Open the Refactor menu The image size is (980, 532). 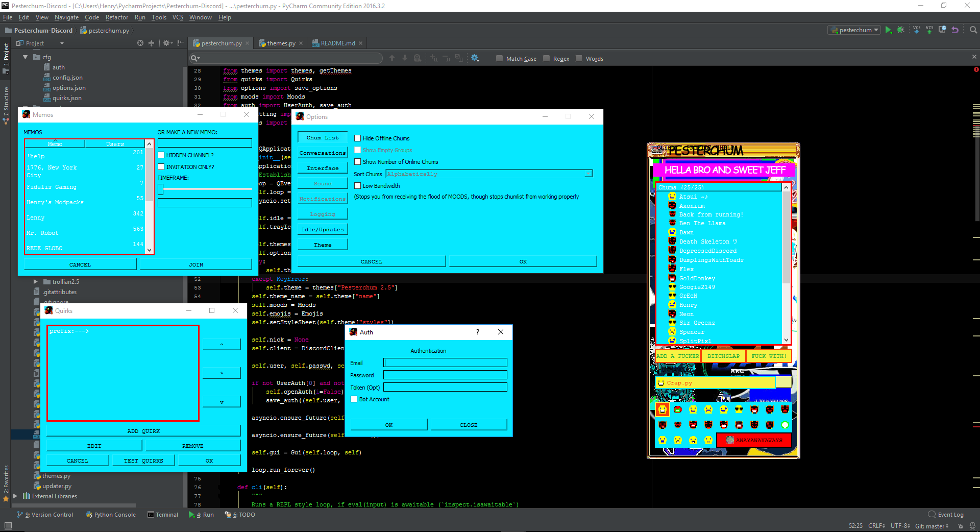(117, 17)
